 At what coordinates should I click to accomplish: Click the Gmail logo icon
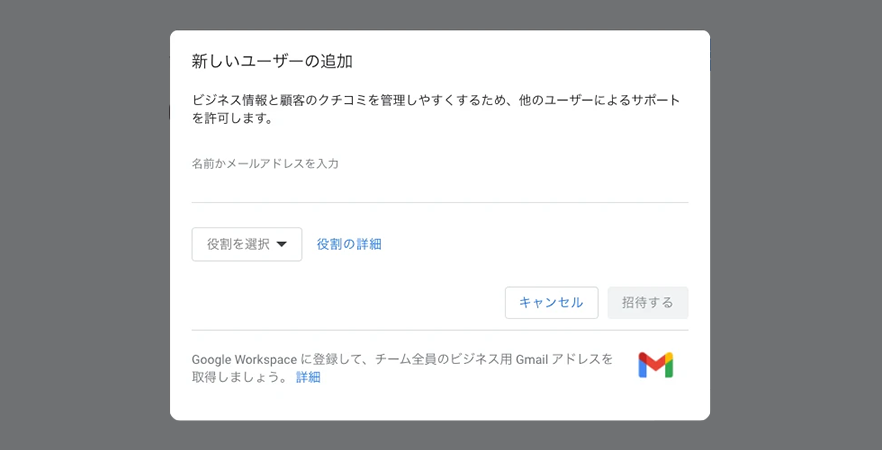(x=655, y=365)
